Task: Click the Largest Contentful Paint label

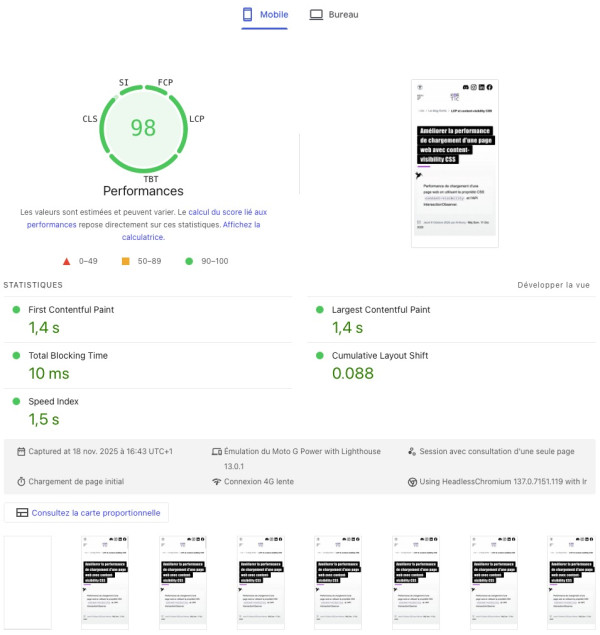Action: point(381,310)
